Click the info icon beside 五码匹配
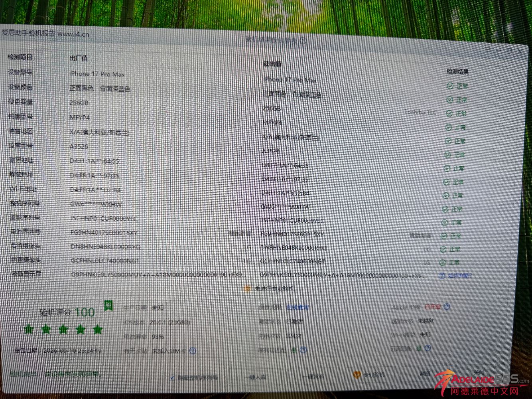This screenshot has width=532, height=399. [x=428, y=348]
